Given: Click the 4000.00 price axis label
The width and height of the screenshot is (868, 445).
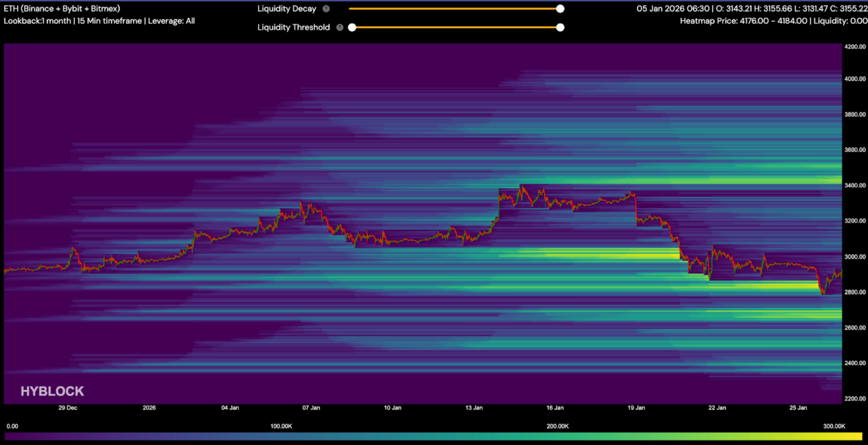Looking at the screenshot, I should tap(855, 79).
